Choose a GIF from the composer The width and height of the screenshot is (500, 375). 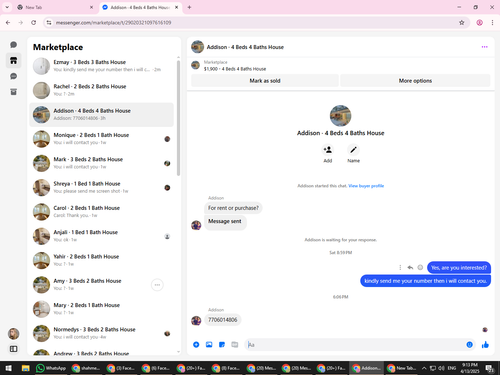(x=235, y=345)
